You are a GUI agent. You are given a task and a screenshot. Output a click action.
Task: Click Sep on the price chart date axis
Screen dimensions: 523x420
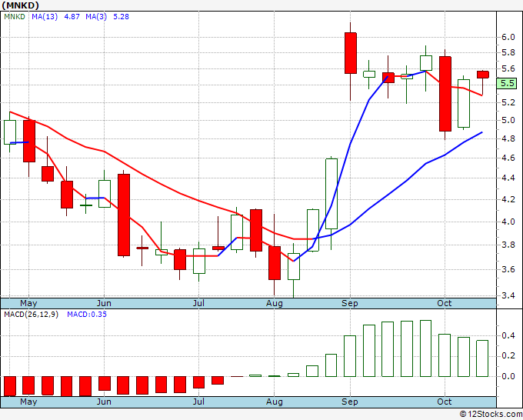click(350, 304)
